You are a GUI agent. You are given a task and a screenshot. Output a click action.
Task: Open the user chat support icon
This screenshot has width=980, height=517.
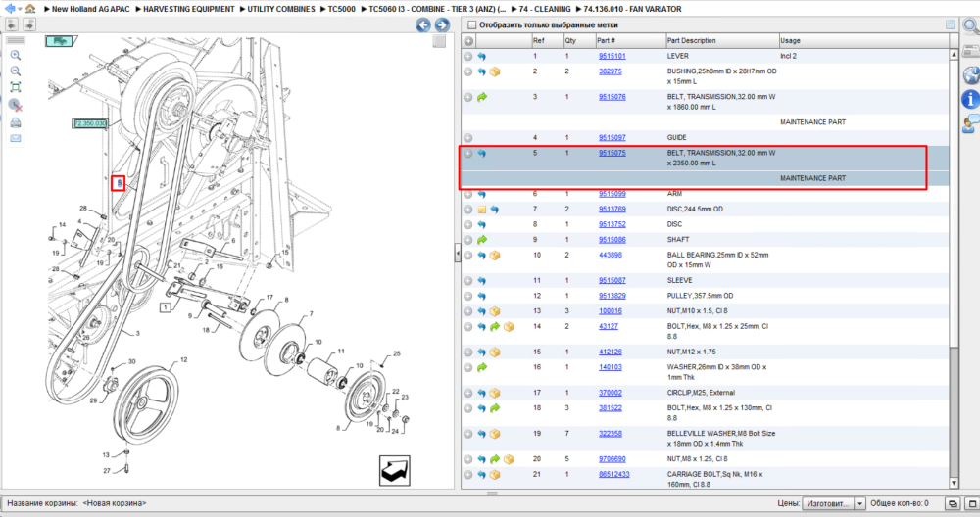click(x=970, y=123)
